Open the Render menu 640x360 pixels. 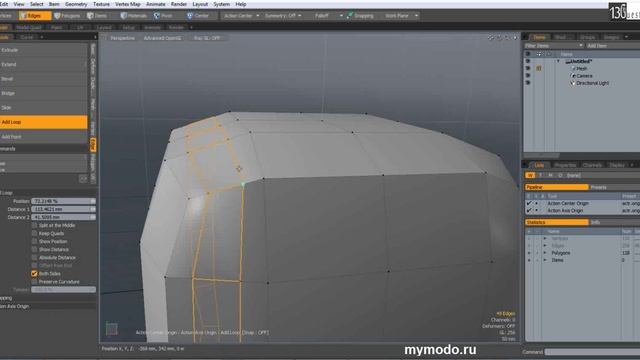pyautogui.click(x=179, y=4)
